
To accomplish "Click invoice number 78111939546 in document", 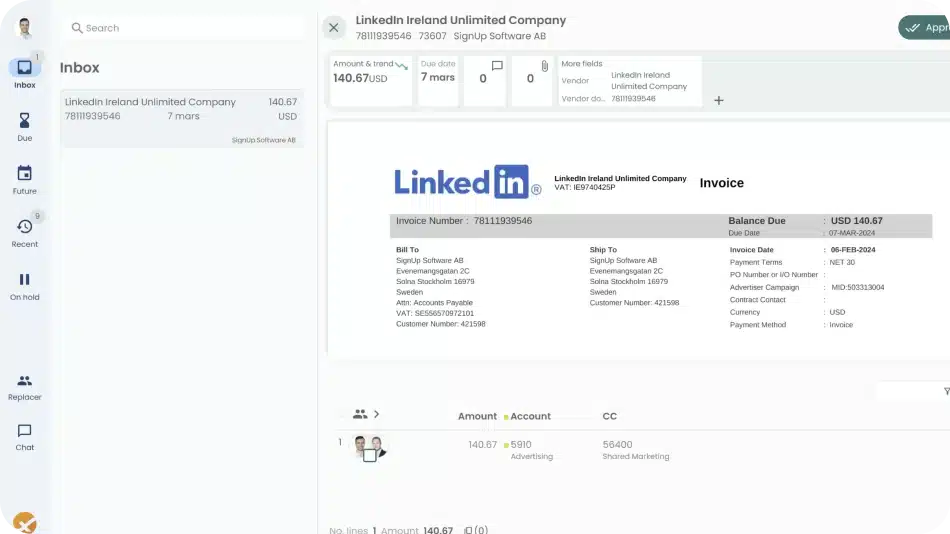I will (503, 221).
